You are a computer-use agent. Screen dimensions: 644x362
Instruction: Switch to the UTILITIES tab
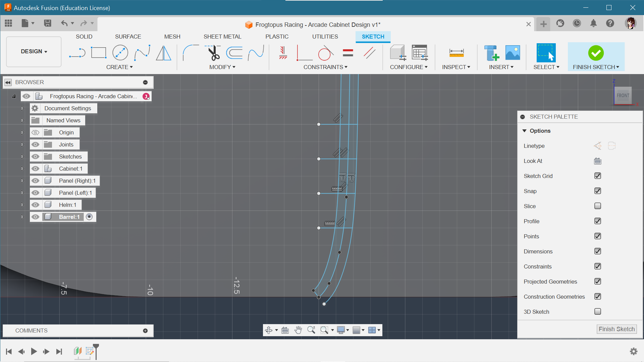point(325,37)
